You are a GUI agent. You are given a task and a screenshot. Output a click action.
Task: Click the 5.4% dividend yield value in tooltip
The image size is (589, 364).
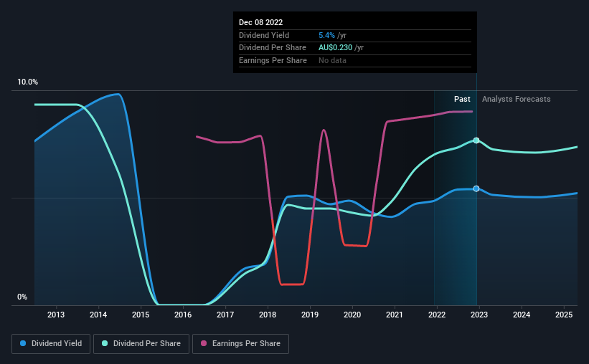[326, 35]
